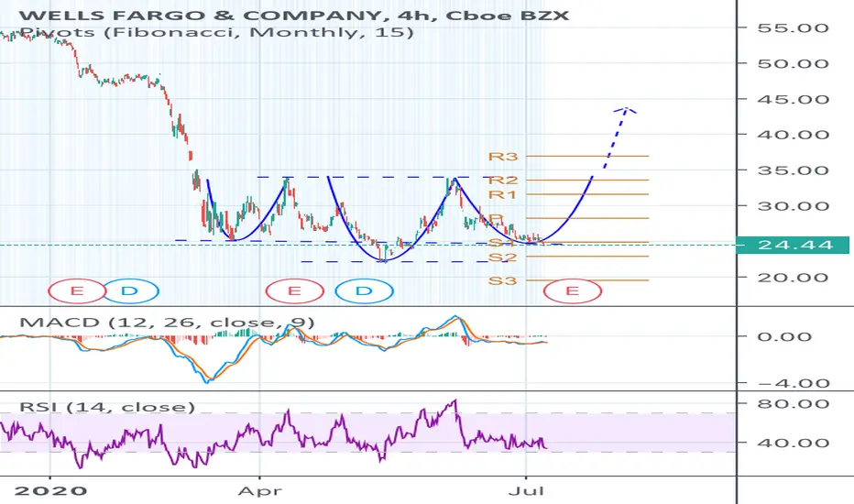Click the D dividend marker after Apr
The image size is (854, 504).
(x=364, y=291)
